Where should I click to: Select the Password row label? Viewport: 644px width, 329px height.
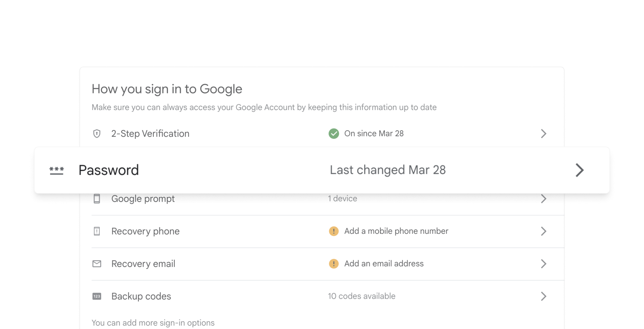tap(109, 170)
